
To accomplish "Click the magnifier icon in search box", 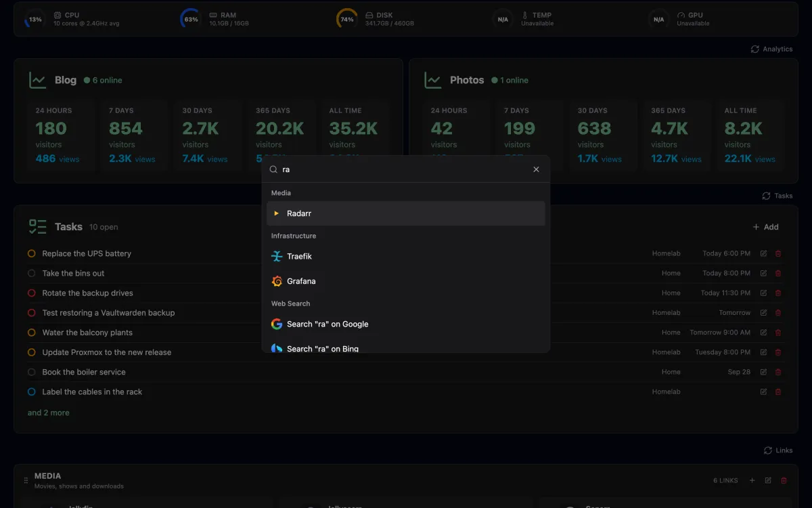I will (273, 169).
